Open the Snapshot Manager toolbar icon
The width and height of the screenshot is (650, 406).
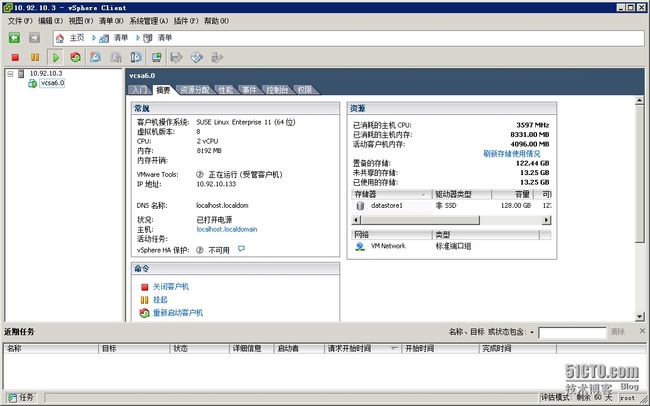pos(136,57)
